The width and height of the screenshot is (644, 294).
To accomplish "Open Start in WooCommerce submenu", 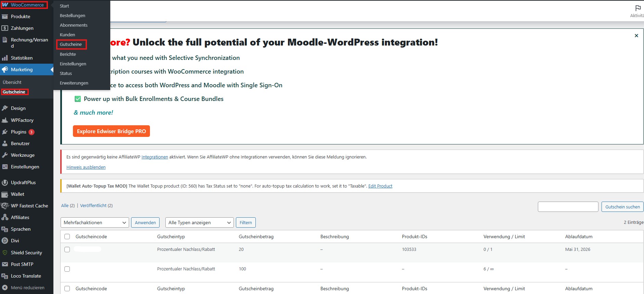I will click(x=64, y=6).
